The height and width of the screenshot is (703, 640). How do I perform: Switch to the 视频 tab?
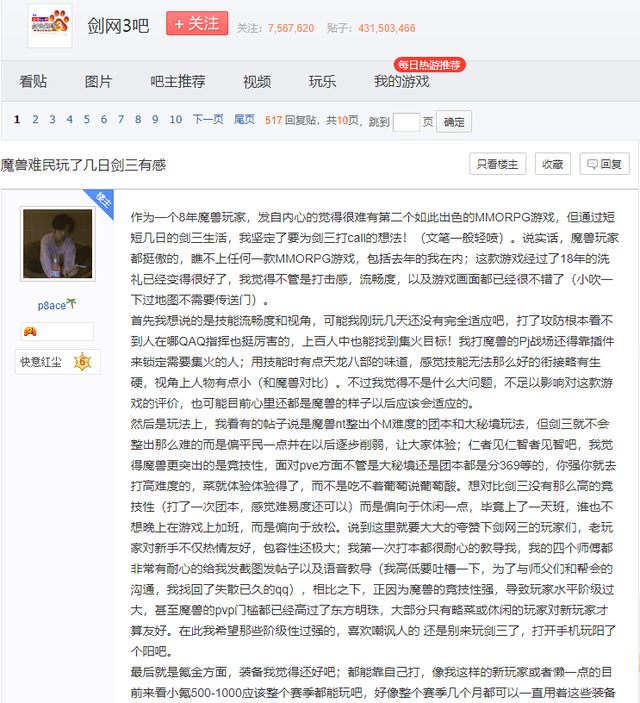point(257,82)
